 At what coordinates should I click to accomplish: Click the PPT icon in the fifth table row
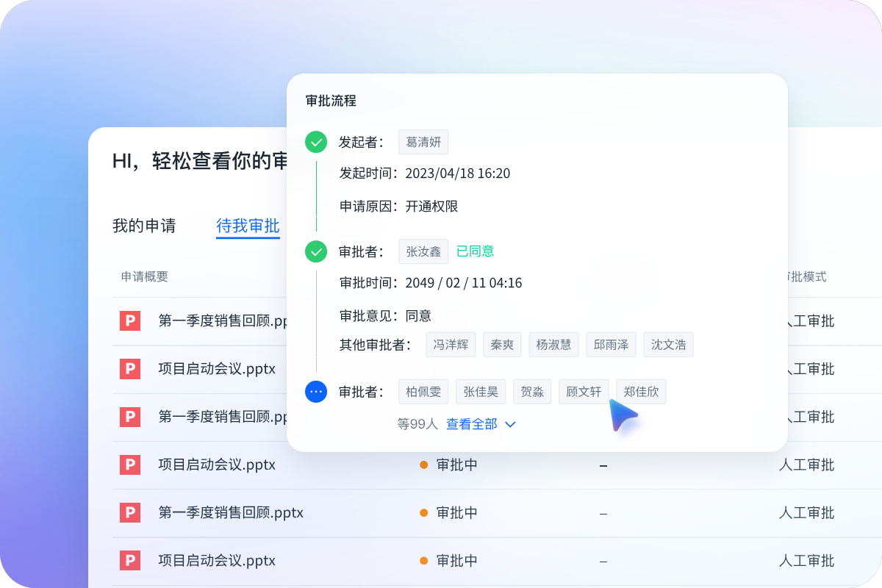click(x=130, y=512)
